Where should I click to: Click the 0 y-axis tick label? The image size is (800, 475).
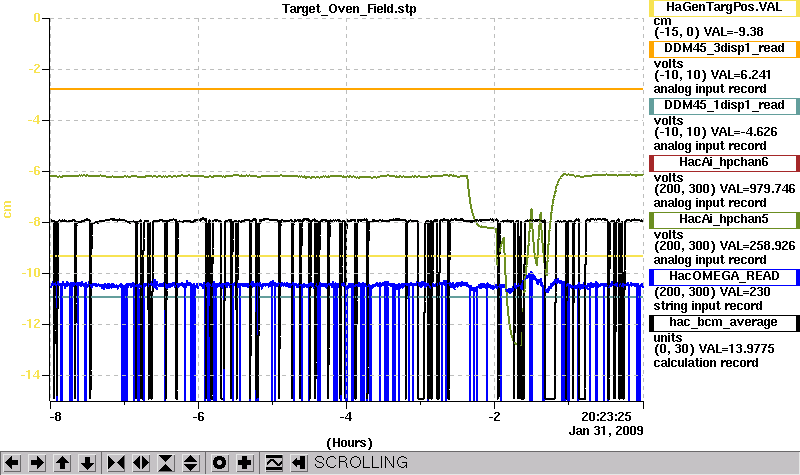(x=37, y=18)
